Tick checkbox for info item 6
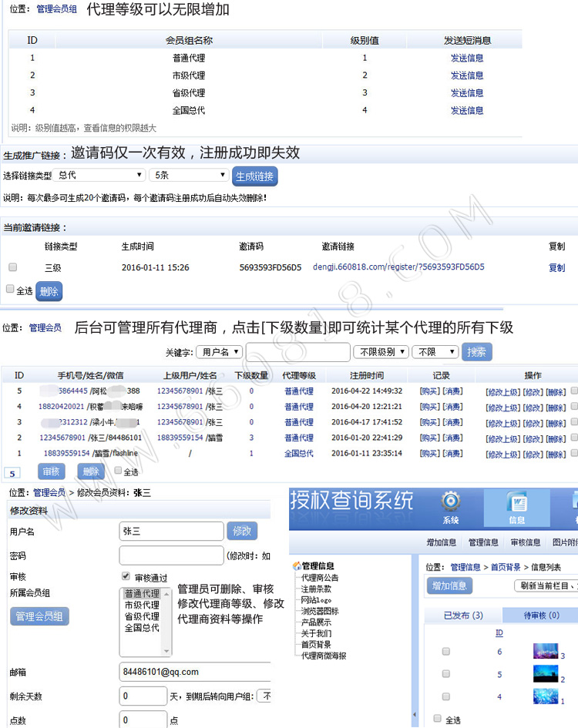The height and width of the screenshot is (728, 578). pos(446,652)
